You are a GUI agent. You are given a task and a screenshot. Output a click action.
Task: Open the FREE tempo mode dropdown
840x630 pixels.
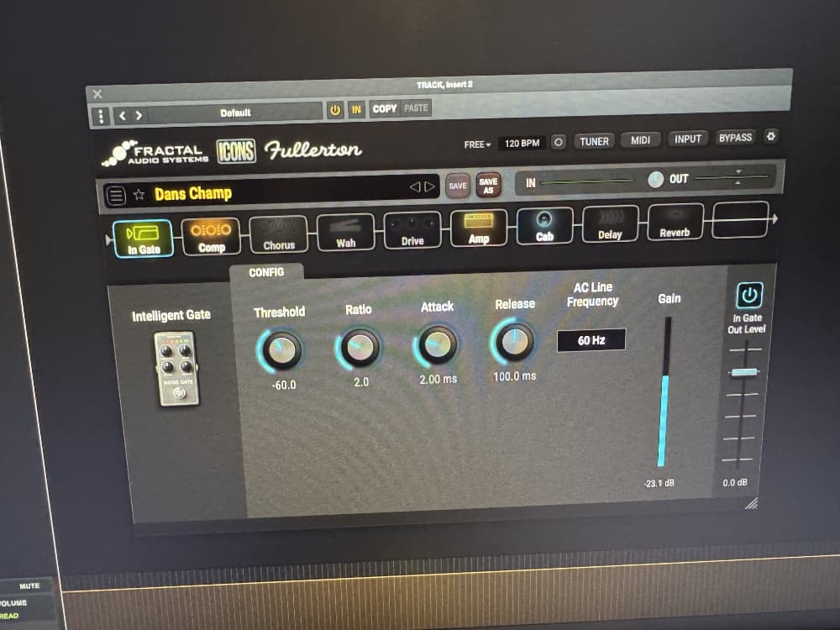(477, 144)
